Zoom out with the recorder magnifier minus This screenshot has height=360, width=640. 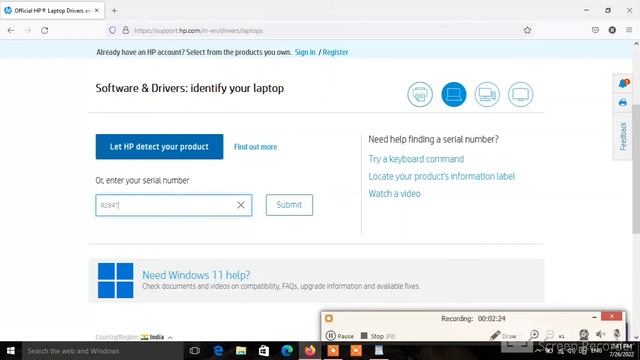click(550, 335)
